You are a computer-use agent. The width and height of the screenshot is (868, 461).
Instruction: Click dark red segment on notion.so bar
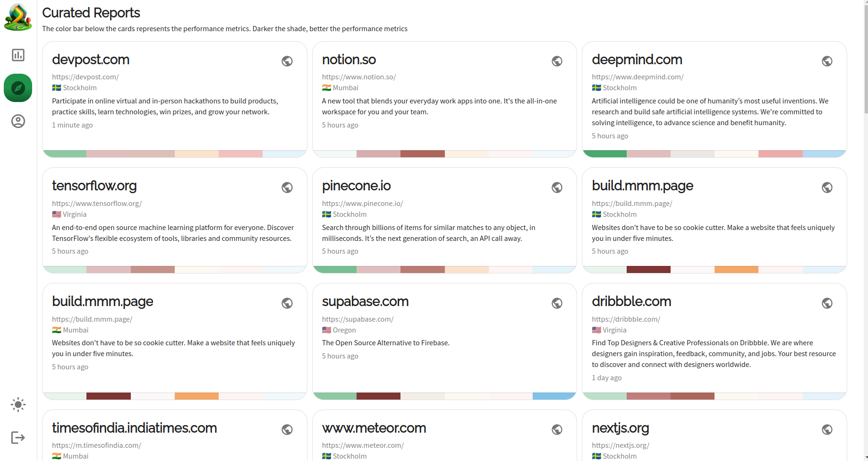point(423,154)
